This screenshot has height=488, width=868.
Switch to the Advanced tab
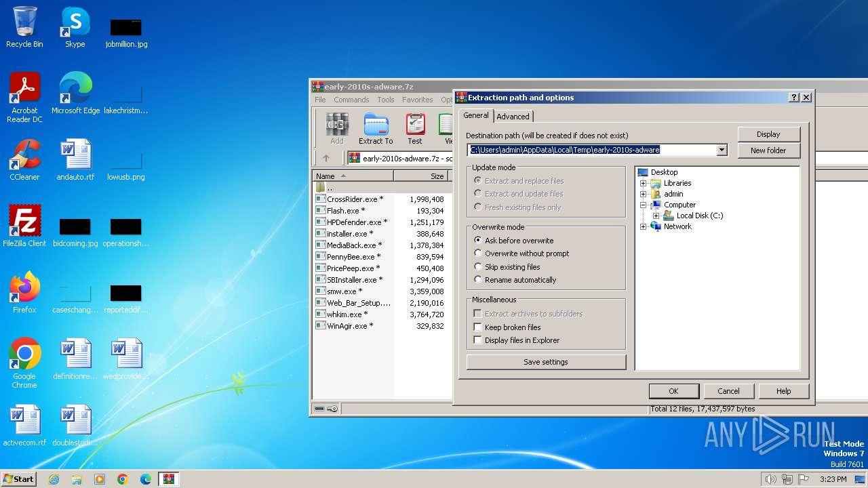(x=513, y=117)
